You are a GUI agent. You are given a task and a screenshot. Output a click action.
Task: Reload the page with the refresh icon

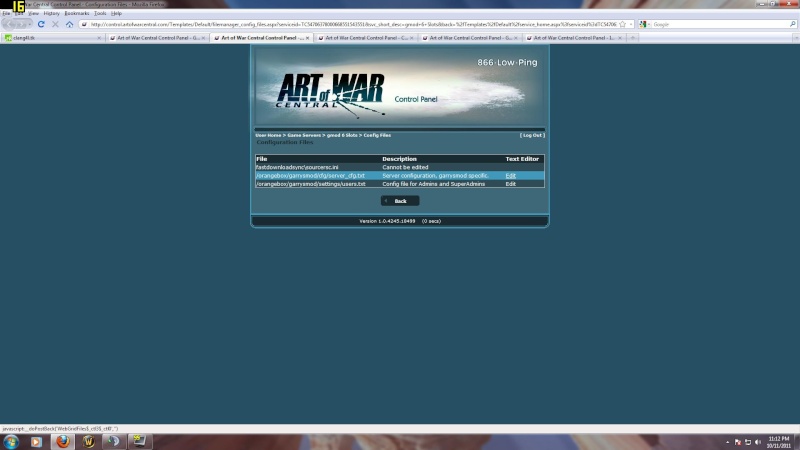click(41, 24)
